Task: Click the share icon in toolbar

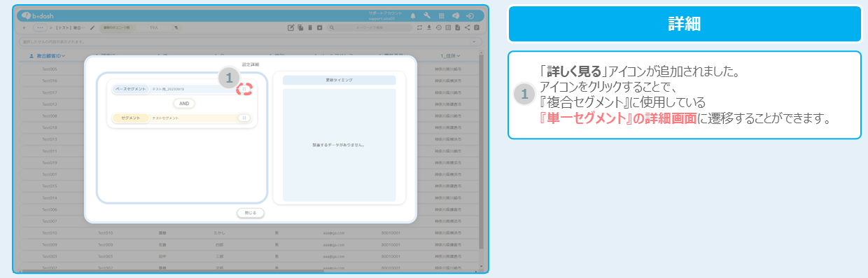Action: 467,27
